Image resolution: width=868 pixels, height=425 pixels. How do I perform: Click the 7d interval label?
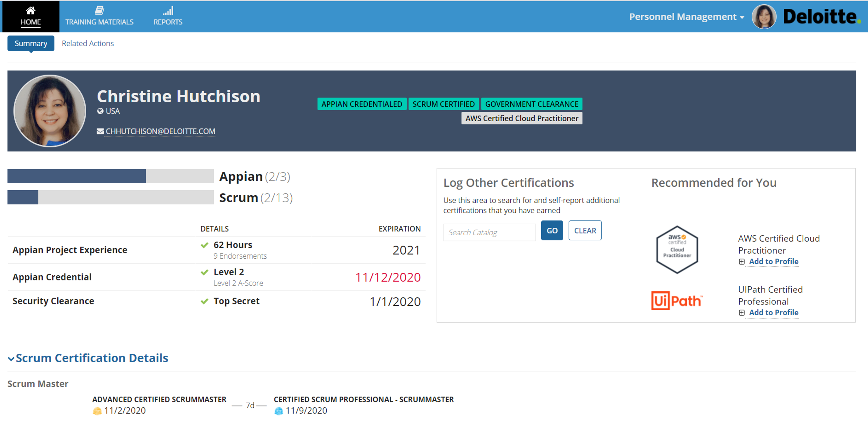(250, 406)
